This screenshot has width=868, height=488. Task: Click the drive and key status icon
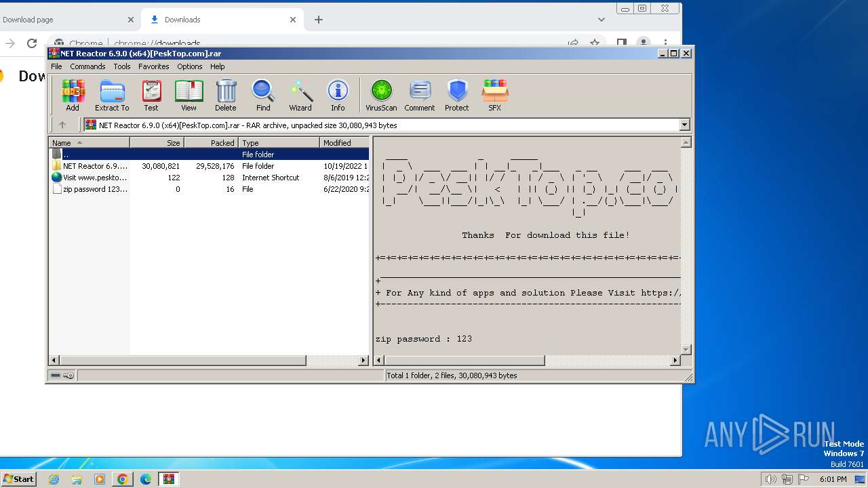tap(62, 375)
